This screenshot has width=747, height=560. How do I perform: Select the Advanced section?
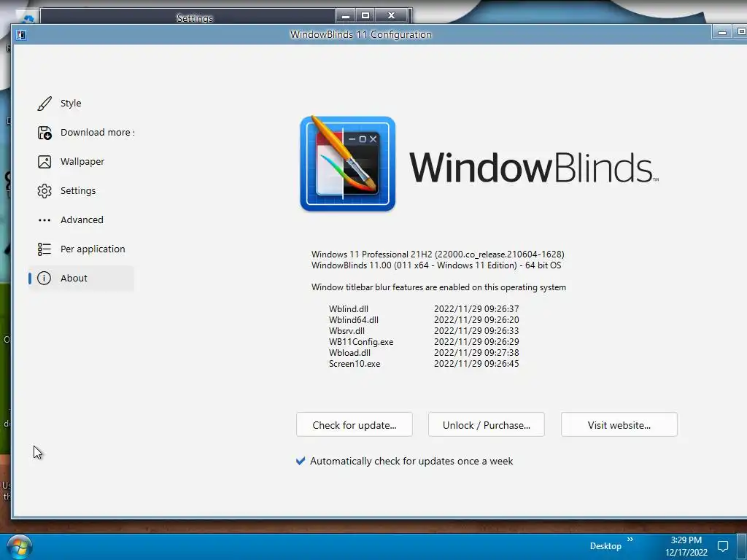coord(81,219)
